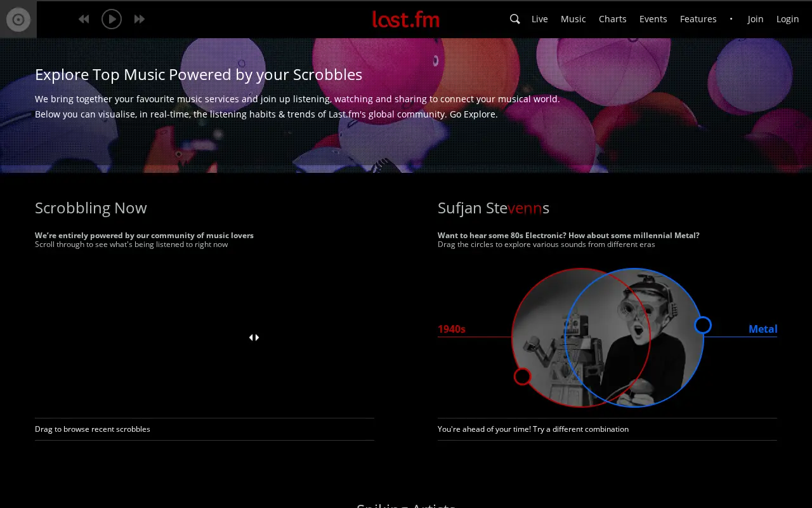This screenshot has width=812, height=508.
Task: Go to the Last.fm logo home link
Action: (406, 19)
